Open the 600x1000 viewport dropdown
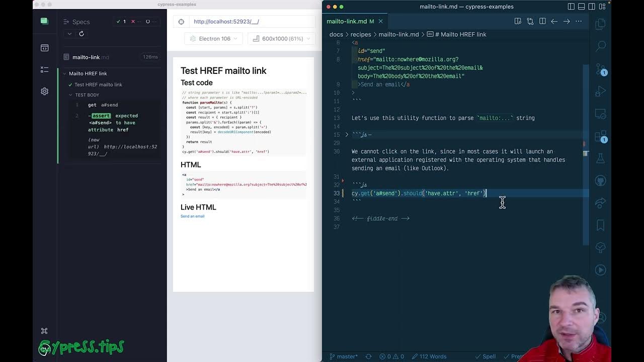 click(282, 39)
